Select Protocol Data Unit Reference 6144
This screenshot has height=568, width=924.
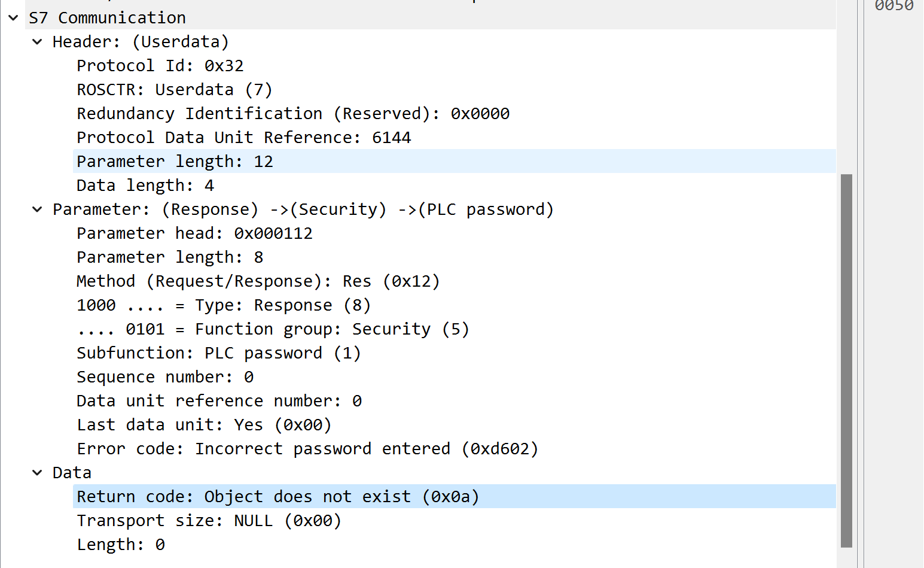[243, 138]
